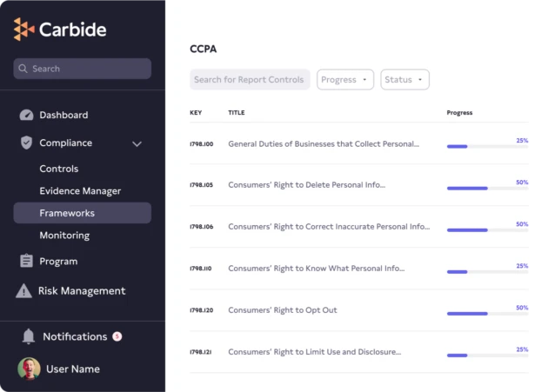The height and width of the screenshot is (392, 548).
Task: Open Risk Management
Action: click(82, 290)
